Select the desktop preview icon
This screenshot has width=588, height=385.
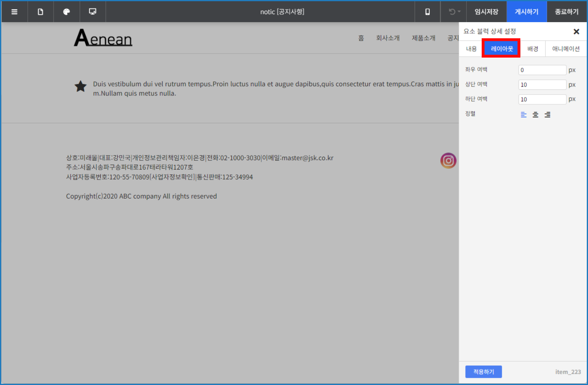click(x=93, y=12)
